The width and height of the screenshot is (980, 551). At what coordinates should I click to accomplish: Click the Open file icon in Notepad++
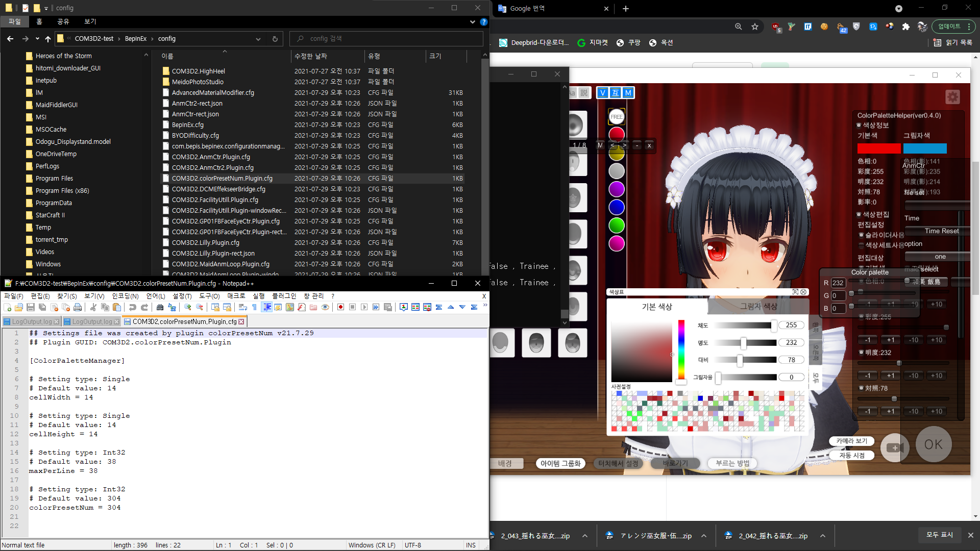click(x=19, y=307)
